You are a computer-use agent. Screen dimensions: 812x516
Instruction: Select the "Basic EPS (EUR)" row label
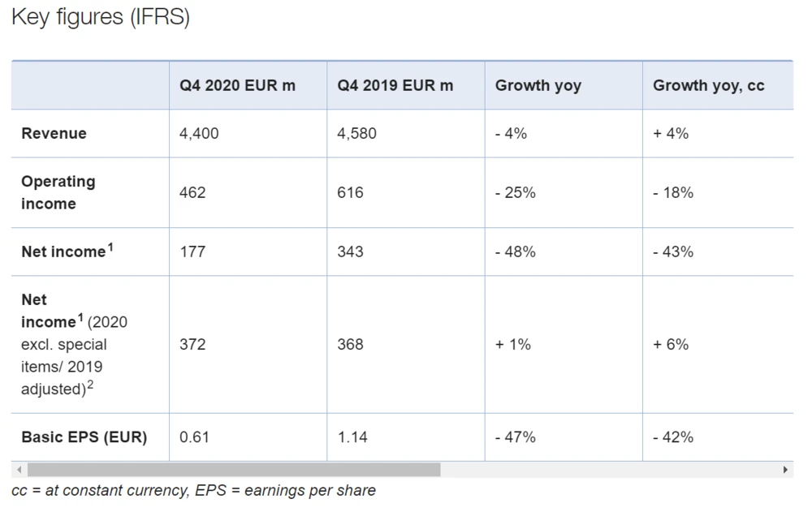tap(84, 437)
